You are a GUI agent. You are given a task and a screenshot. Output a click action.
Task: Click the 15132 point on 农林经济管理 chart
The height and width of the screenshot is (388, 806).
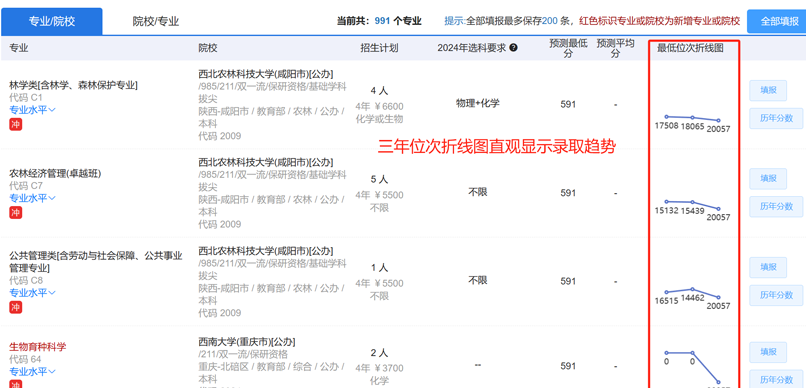pyautogui.click(x=667, y=201)
